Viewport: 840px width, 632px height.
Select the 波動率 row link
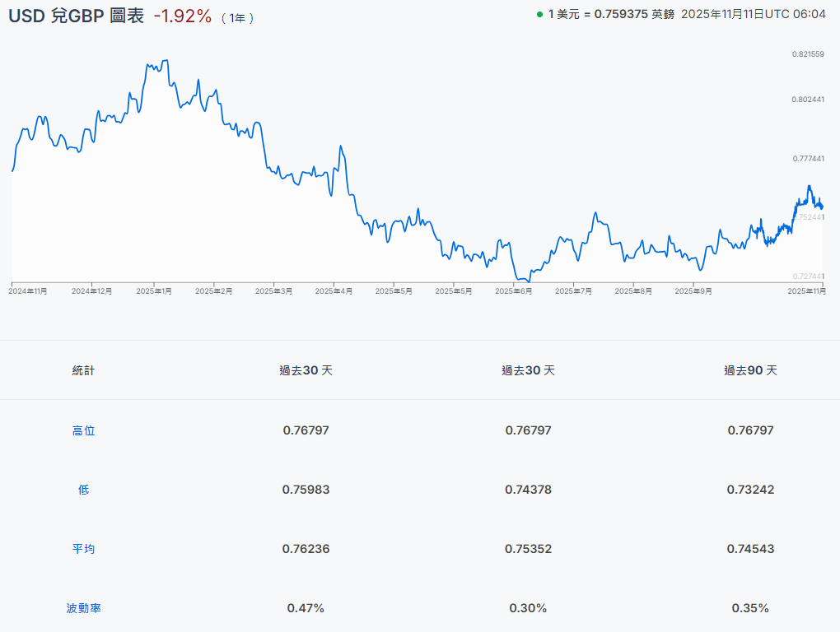(x=83, y=609)
